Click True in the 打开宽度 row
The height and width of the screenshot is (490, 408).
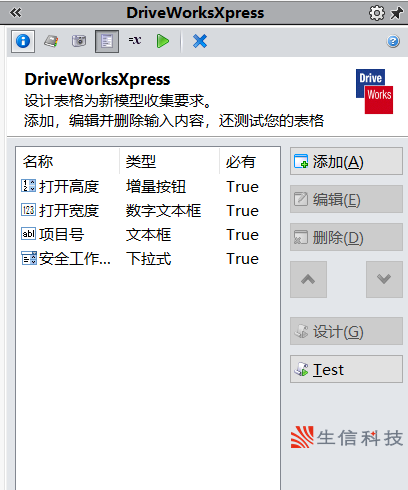click(242, 211)
